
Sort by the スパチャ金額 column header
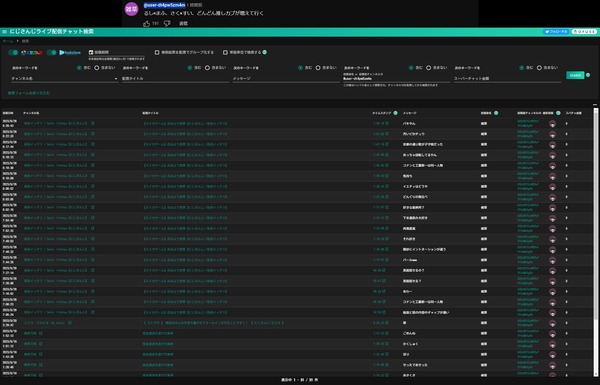click(574, 113)
